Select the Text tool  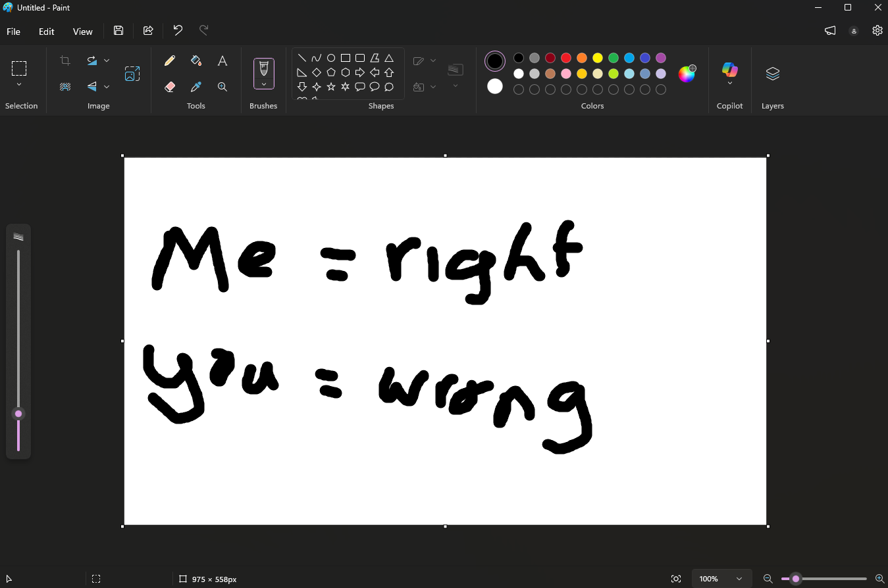click(222, 61)
